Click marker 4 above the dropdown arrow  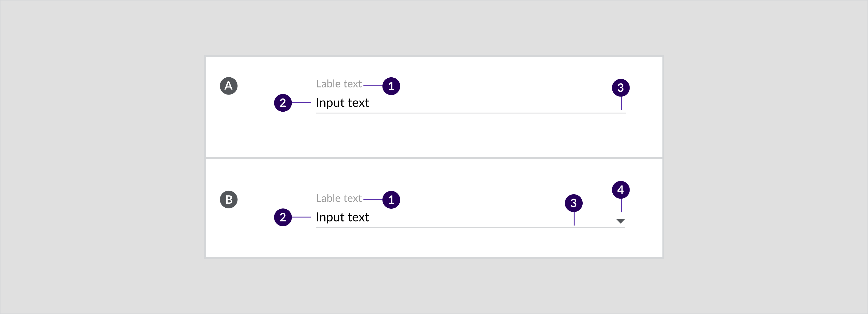click(620, 190)
